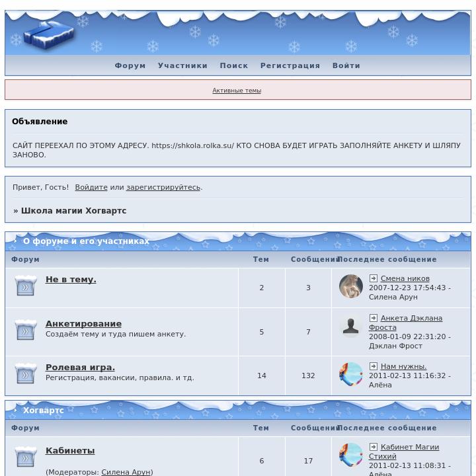Click the silhouette avatar next to Анкета Дэклана Фроста
Screen dimensions: 476x476
point(351,326)
